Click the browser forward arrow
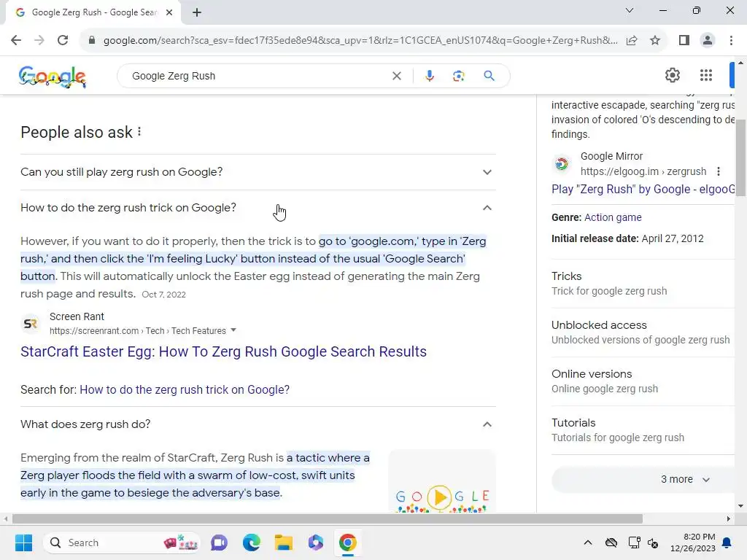Viewport: 747px width, 560px height. click(x=39, y=40)
